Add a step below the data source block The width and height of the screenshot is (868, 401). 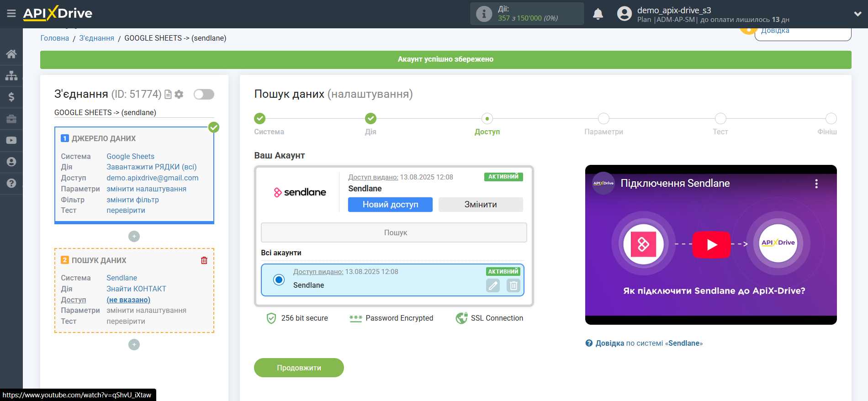134,236
